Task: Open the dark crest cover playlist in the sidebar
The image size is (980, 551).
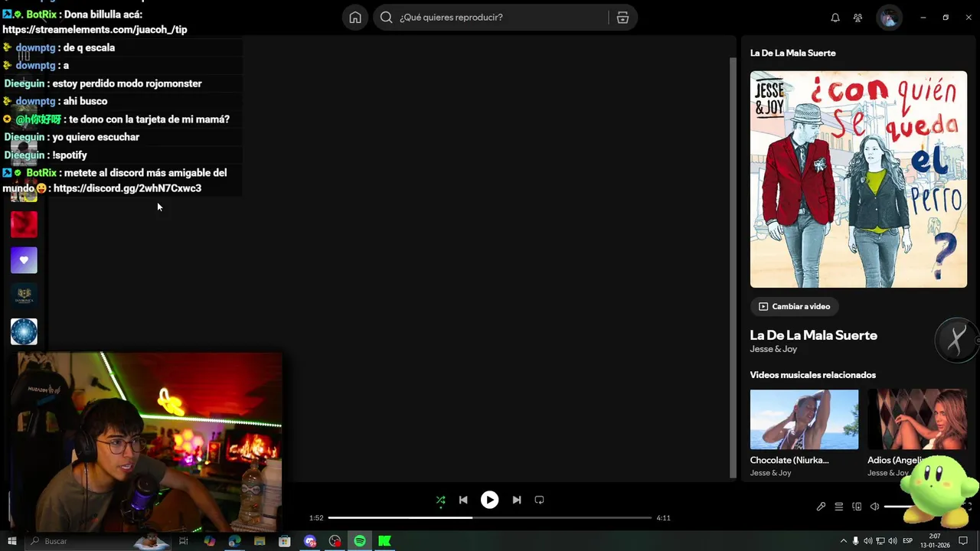Action: click(x=24, y=295)
